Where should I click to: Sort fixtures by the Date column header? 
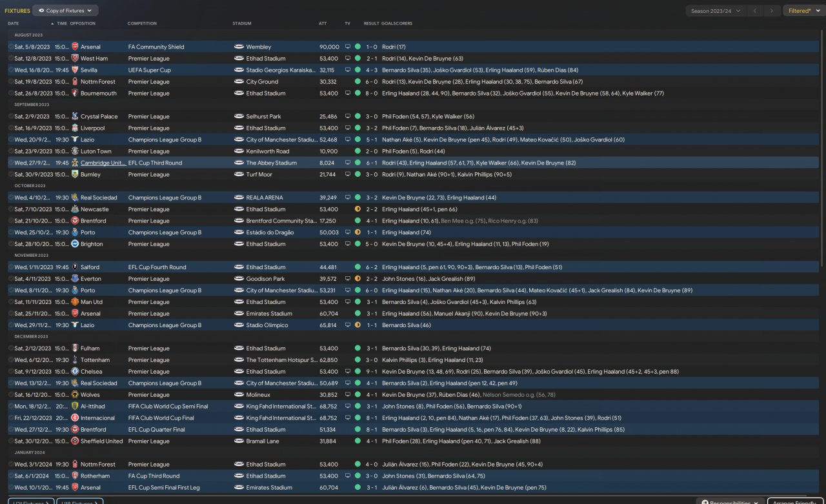click(14, 24)
